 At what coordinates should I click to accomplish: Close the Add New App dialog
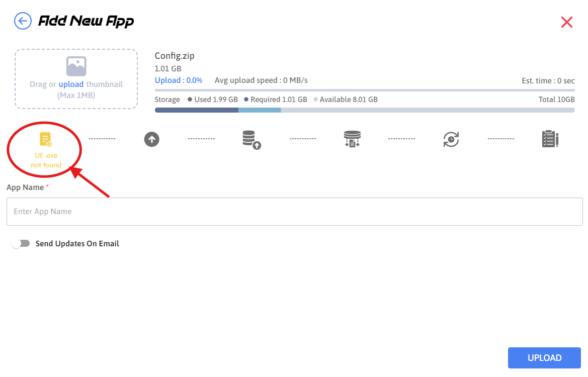point(566,22)
